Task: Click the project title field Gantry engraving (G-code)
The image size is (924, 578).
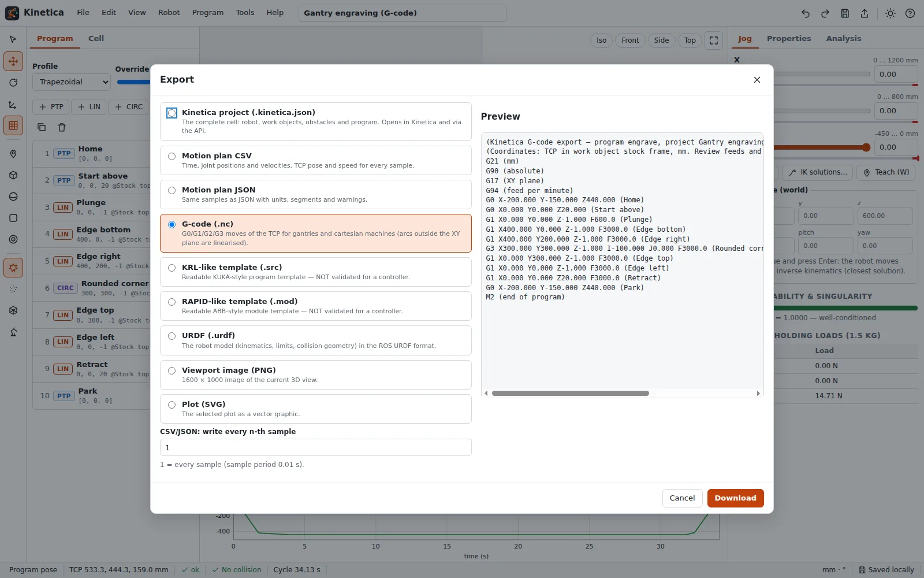Action: point(403,13)
